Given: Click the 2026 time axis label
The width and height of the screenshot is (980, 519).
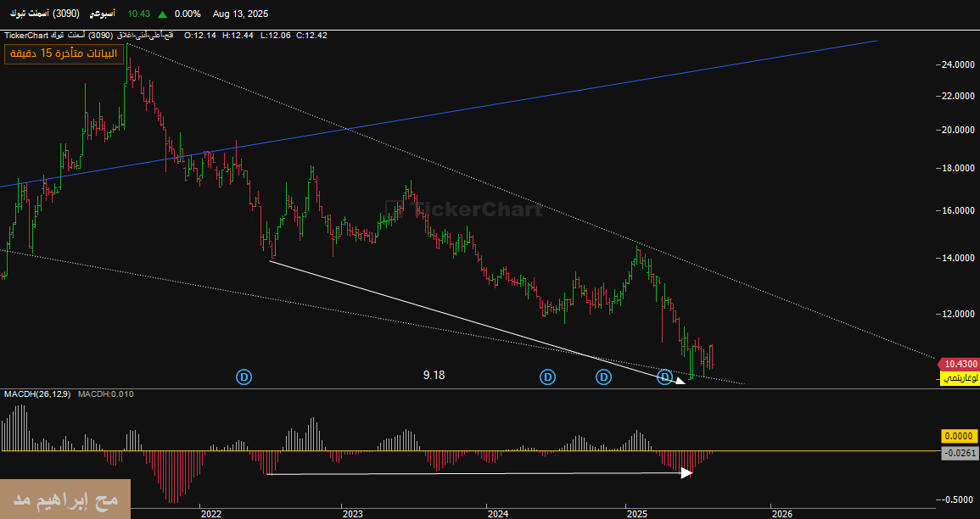Looking at the screenshot, I should coord(781,514).
